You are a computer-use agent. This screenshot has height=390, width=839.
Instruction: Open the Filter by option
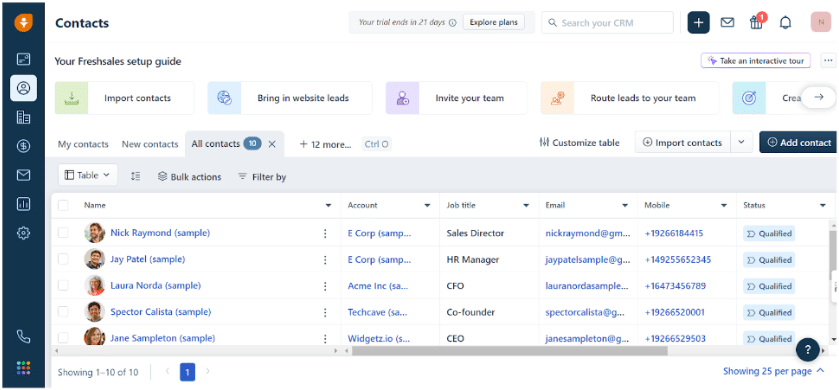262,177
